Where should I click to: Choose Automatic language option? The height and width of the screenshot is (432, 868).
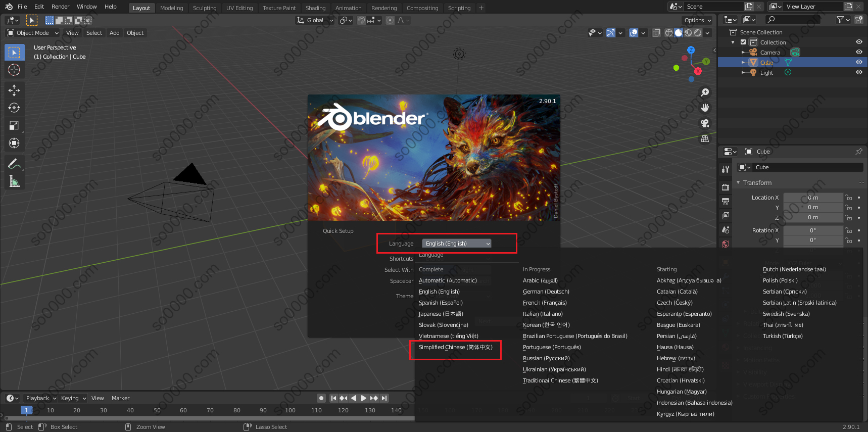pyautogui.click(x=448, y=280)
